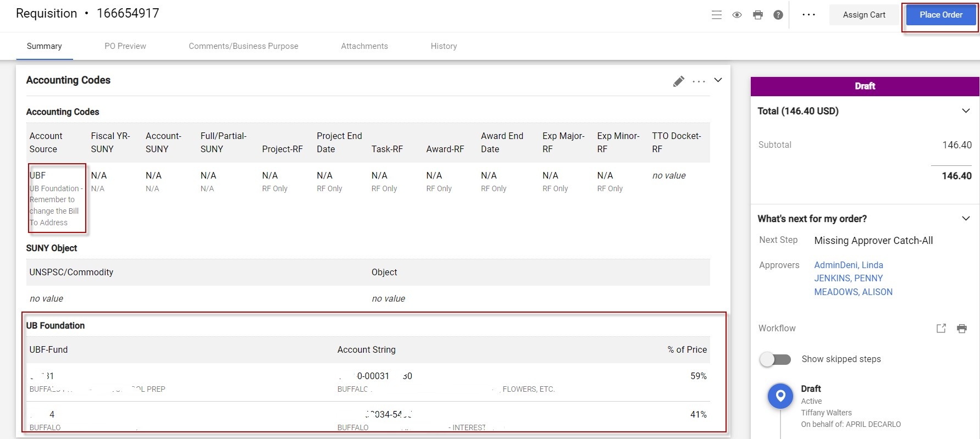The height and width of the screenshot is (439, 980).
Task: Edit Accounting Codes with pencil icon
Action: coord(679,81)
